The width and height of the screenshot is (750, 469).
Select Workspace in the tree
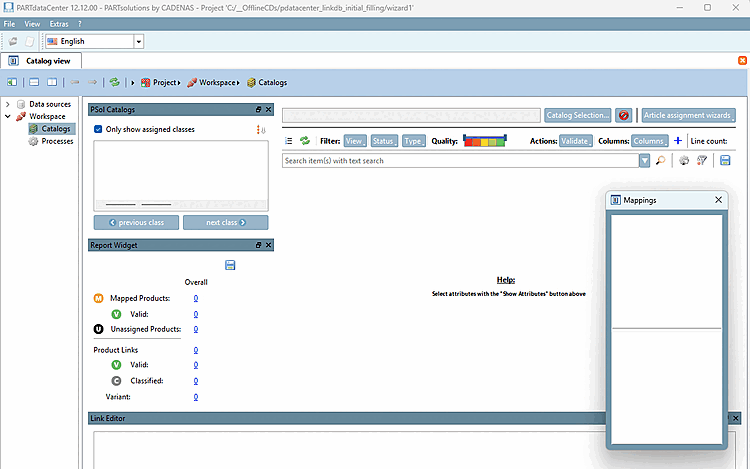(47, 116)
